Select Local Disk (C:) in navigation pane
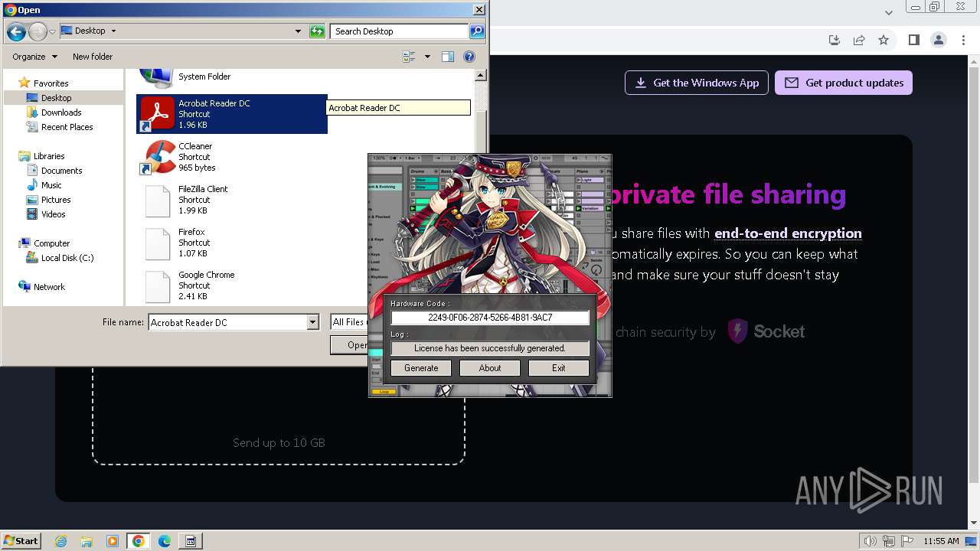980x551 pixels. pyautogui.click(x=67, y=258)
